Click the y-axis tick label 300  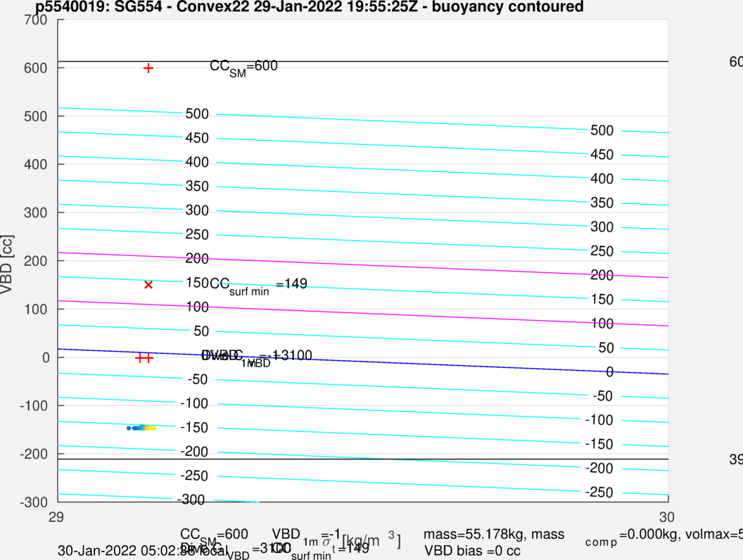(x=36, y=212)
